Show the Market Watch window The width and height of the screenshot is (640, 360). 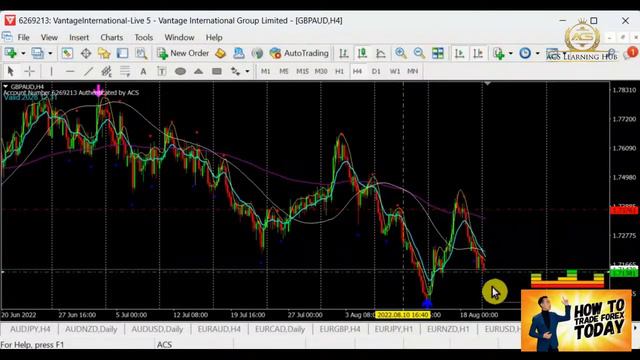click(67, 53)
